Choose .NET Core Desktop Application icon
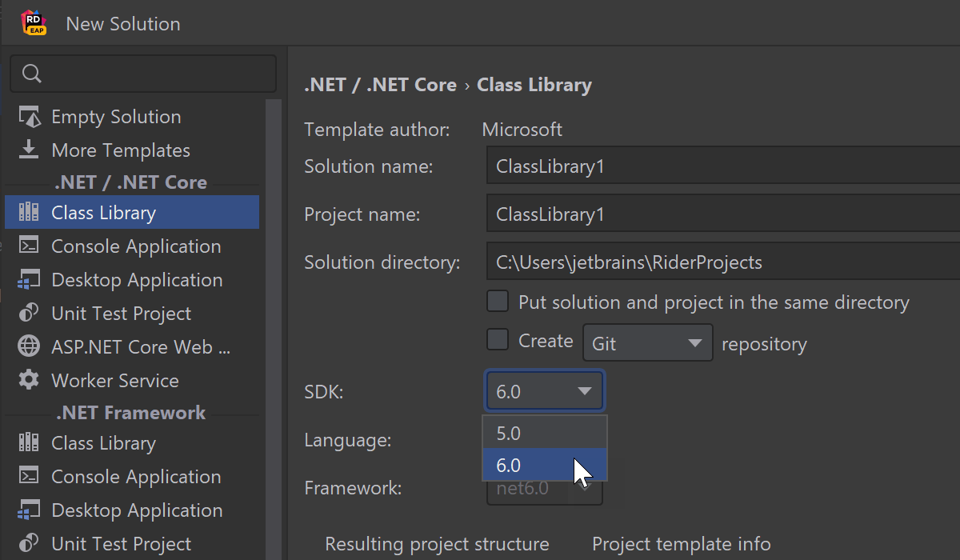The width and height of the screenshot is (960, 560). tap(29, 280)
